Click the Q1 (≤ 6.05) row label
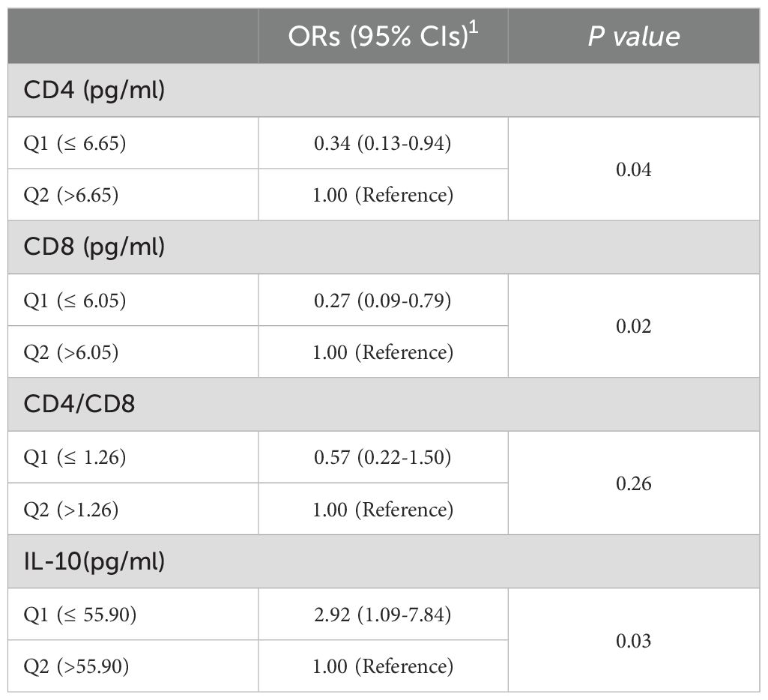This screenshot has height=700, width=768. point(75,300)
